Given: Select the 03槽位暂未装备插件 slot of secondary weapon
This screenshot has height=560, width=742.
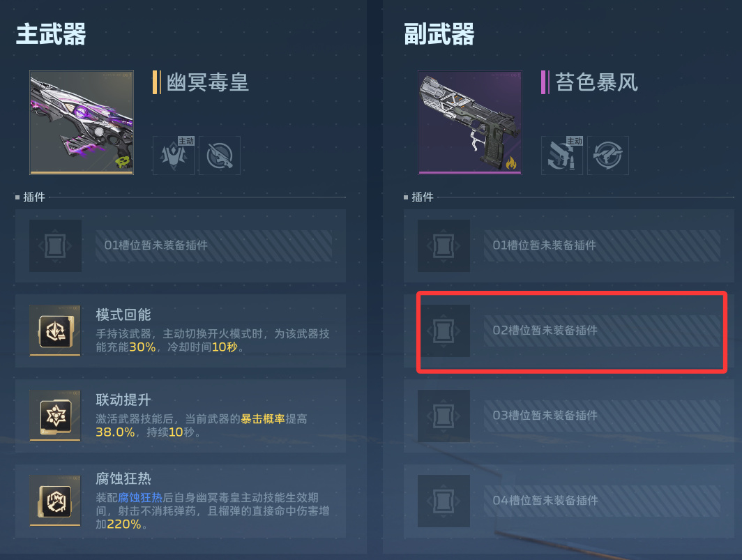Looking at the screenshot, I should [x=569, y=416].
